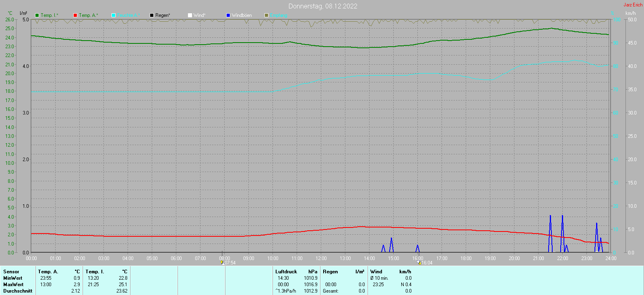Click the average indoor temperature value '23.62'

coord(122,291)
